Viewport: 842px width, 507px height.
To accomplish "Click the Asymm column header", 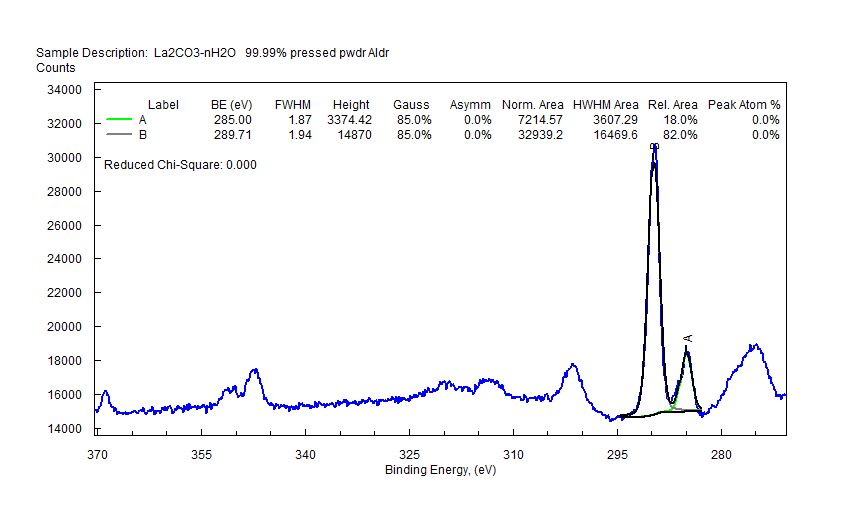I will point(470,105).
